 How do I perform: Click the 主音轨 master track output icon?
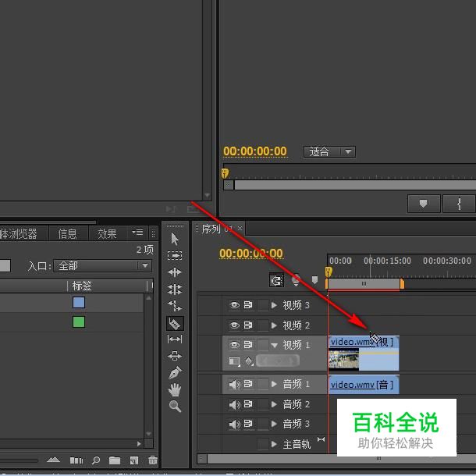point(321,439)
